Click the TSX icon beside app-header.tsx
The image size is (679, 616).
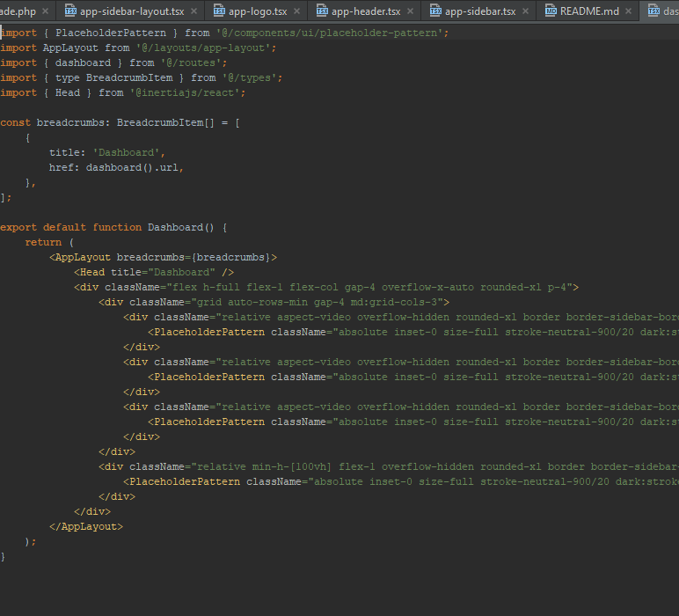tap(322, 11)
